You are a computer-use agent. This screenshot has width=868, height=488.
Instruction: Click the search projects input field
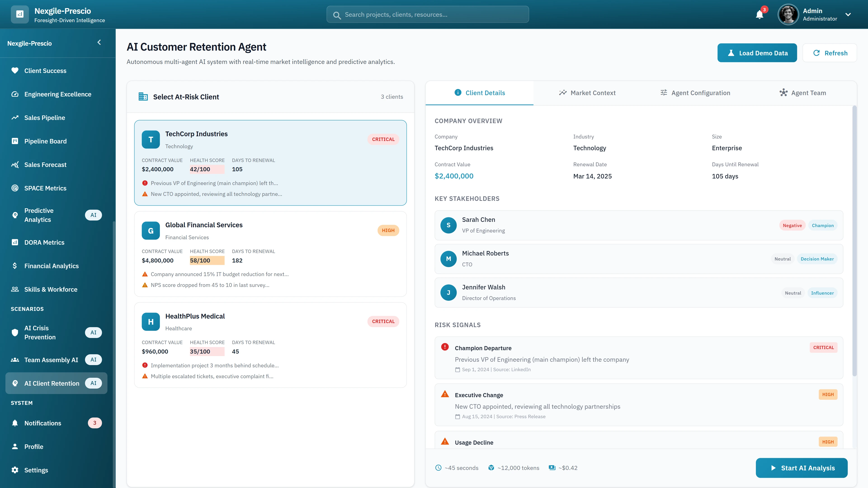(427, 14)
